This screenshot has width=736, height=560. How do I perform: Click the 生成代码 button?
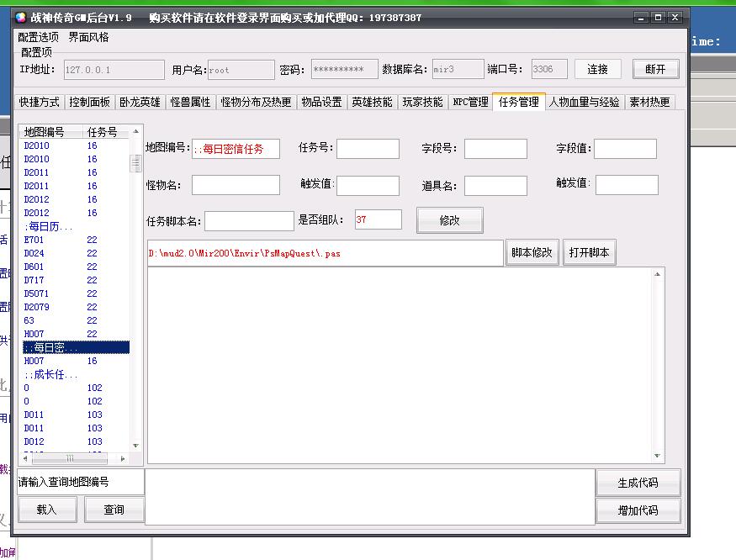tap(638, 483)
